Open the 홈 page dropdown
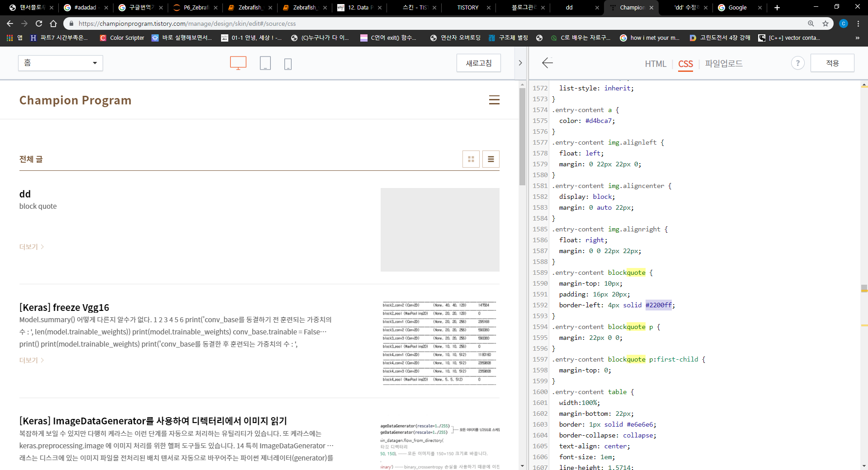The width and height of the screenshot is (868, 470). click(x=61, y=63)
